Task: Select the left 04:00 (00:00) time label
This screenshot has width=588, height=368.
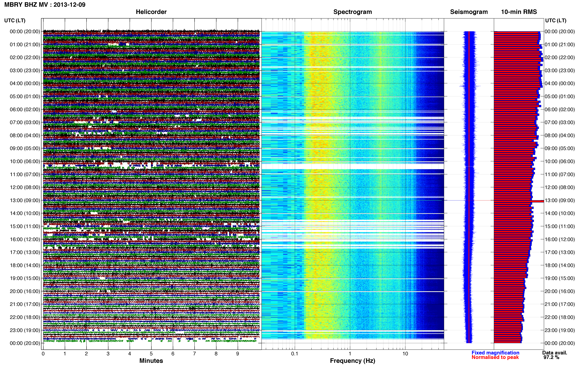Action: pyautogui.click(x=25, y=83)
